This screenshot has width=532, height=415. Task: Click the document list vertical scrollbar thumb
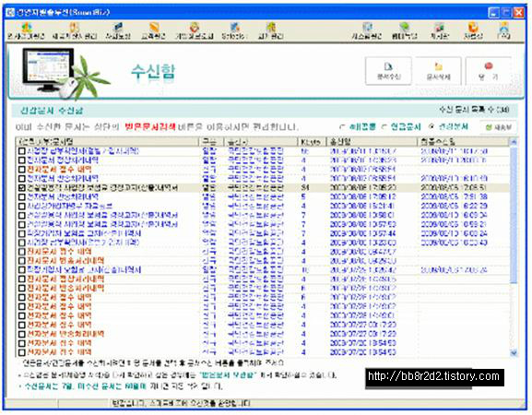514,215
